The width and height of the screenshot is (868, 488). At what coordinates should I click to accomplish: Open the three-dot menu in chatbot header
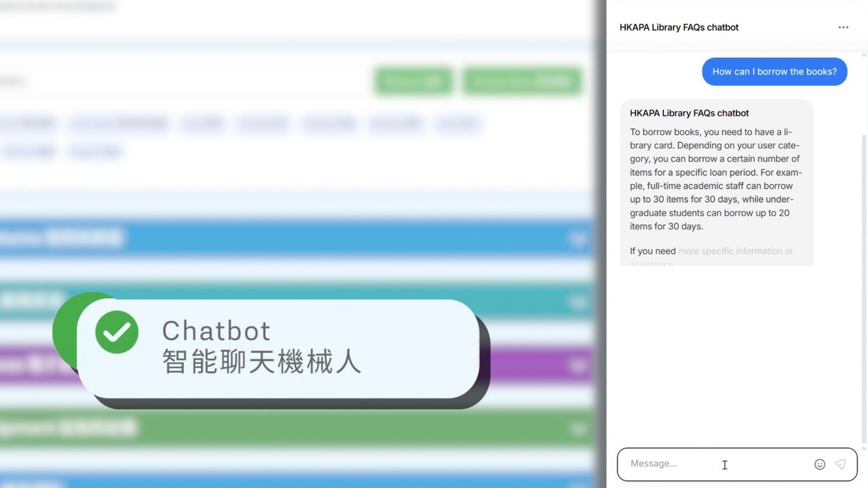[x=843, y=28]
